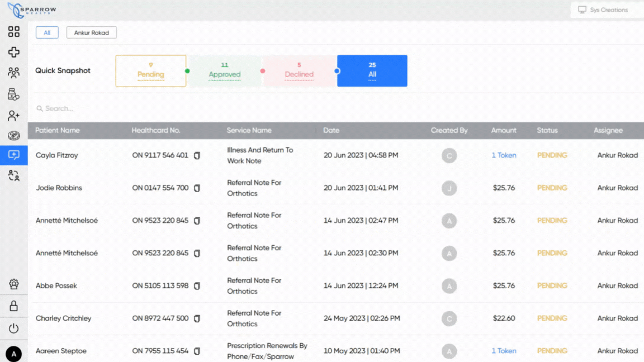Select the Approved status card

click(225, 71)
